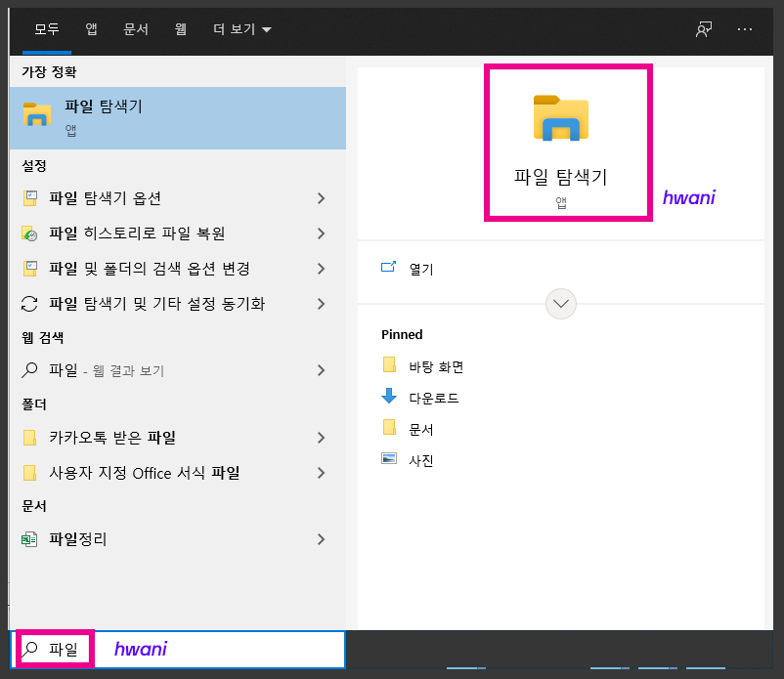Click the magnifier icon beside web result 파일
Viewport: 784px width, 679px height.
coord(29,370)
